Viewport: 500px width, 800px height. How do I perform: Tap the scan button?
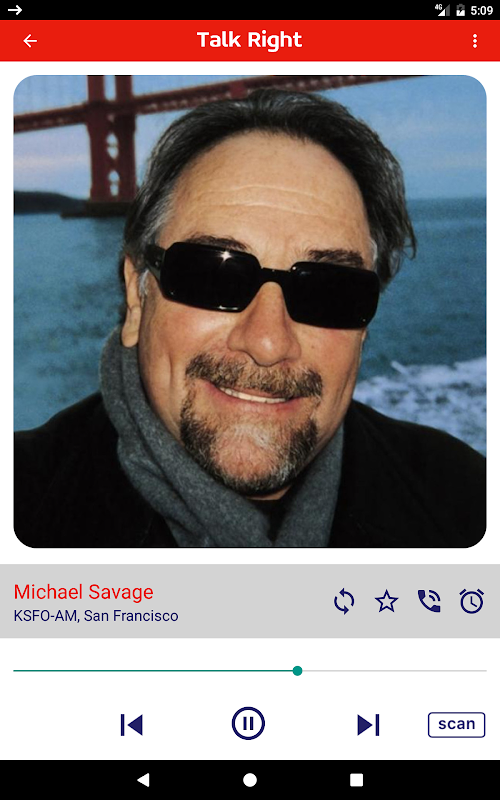pos(456,724)
